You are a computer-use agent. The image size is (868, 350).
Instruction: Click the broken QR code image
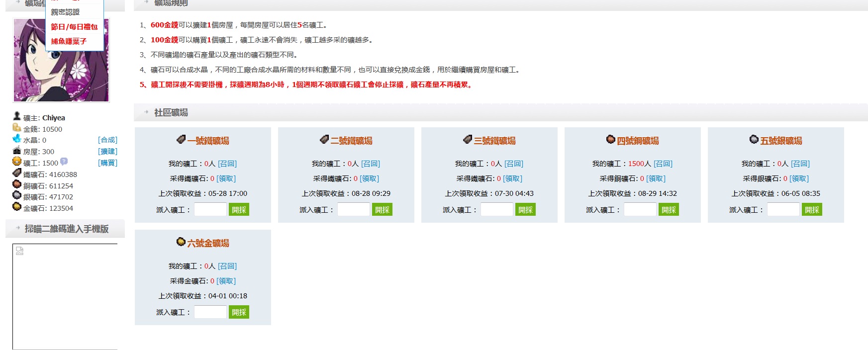point(20,251)
